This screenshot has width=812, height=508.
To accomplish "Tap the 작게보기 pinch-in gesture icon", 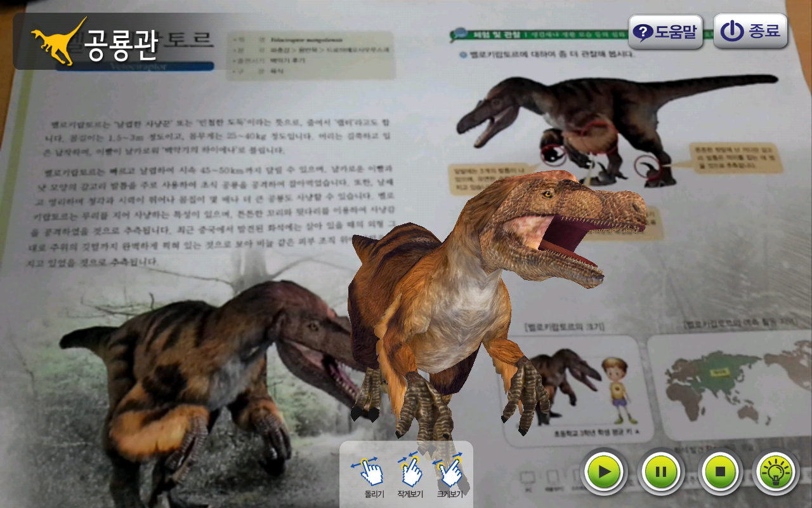I will [x=410, y=471].
